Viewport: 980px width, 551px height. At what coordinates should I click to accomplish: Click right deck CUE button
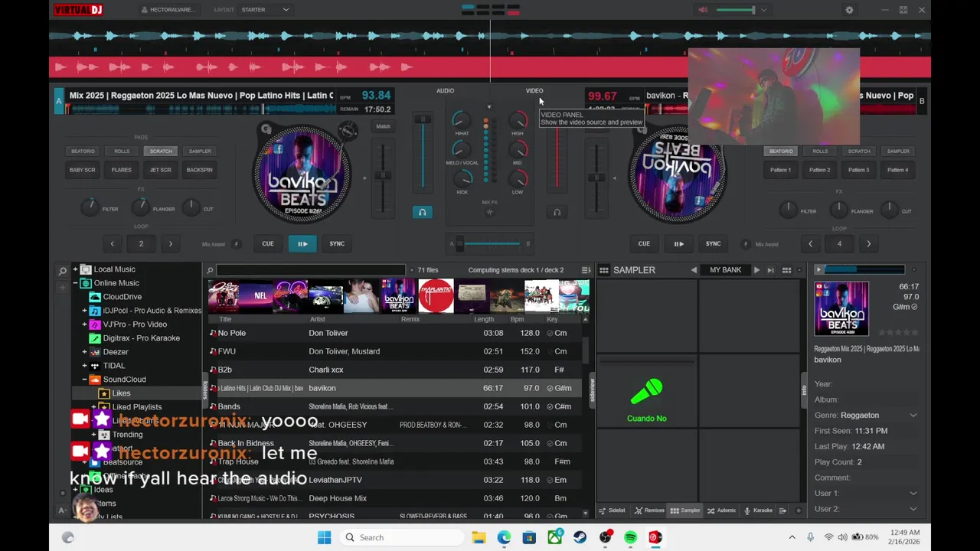point(644,244)
